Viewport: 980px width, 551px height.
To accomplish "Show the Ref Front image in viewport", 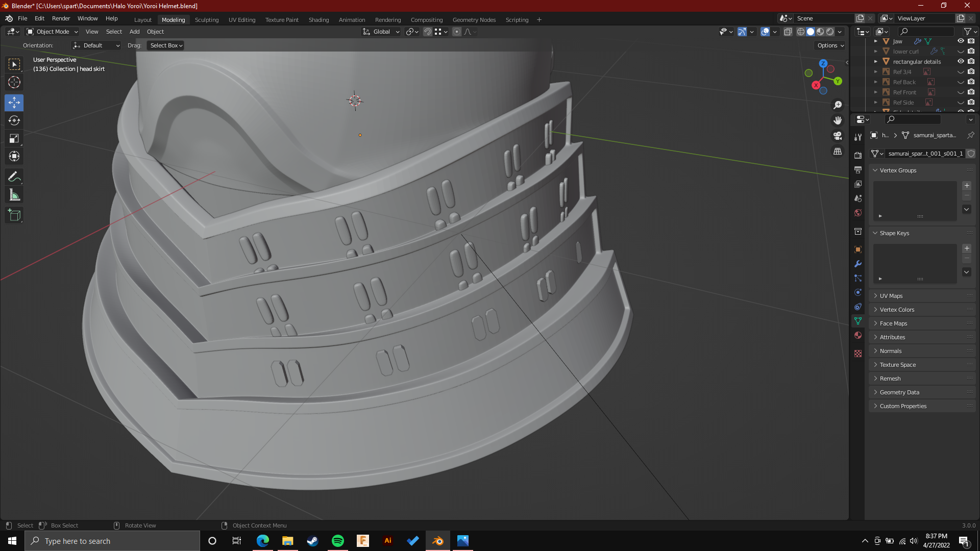I will (x=961, y=92).
